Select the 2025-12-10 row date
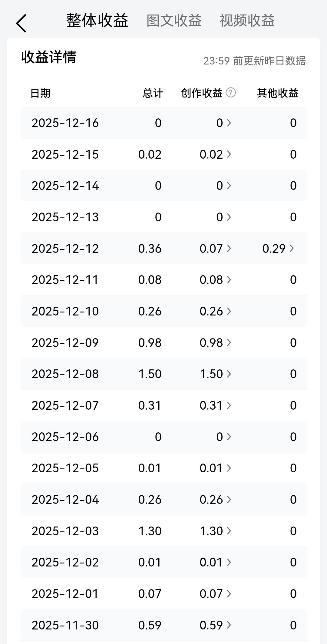The width and height of the screenshot is (327, 644). click(x=65, y=311)
